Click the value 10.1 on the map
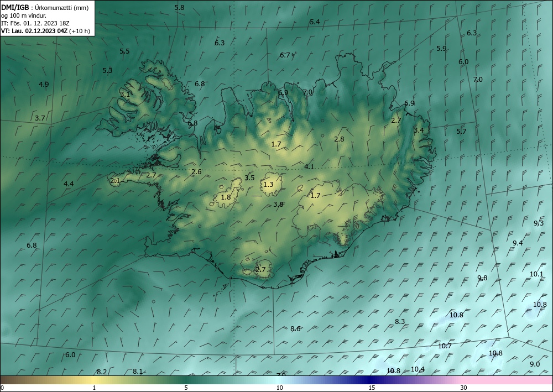 pos(536,274)
